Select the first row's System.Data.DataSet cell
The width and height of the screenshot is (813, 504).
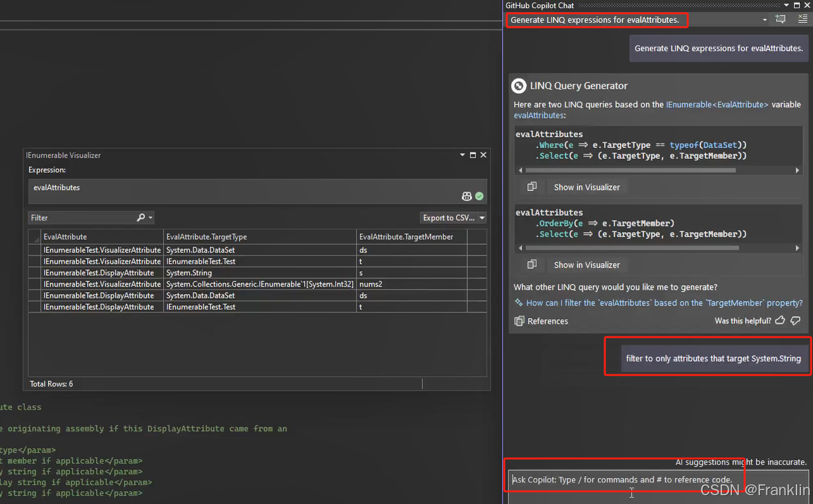pyautogui.click(x=260, y=250)
